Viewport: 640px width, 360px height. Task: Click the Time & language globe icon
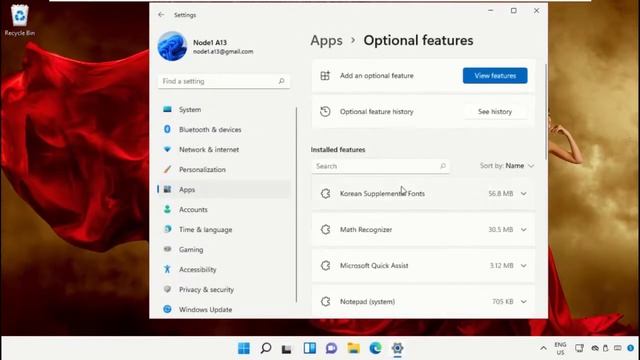point(167,229)
